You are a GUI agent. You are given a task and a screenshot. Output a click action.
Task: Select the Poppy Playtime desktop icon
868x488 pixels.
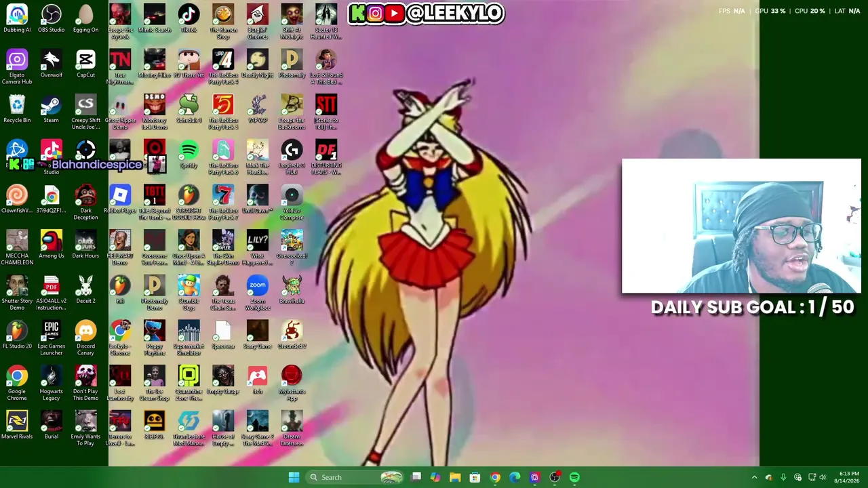coord(155,338)
